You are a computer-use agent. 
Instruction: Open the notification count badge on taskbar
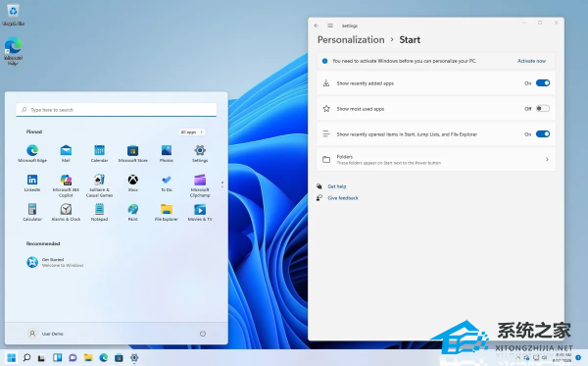[578, 357]
